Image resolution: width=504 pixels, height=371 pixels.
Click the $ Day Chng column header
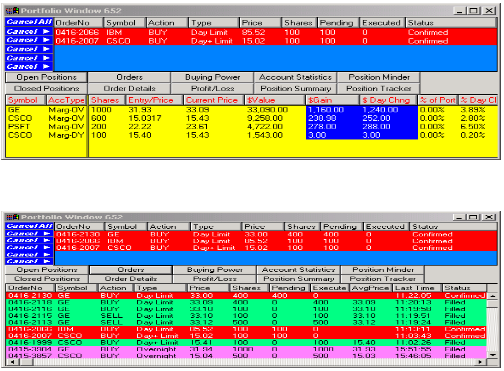(389, 100)
